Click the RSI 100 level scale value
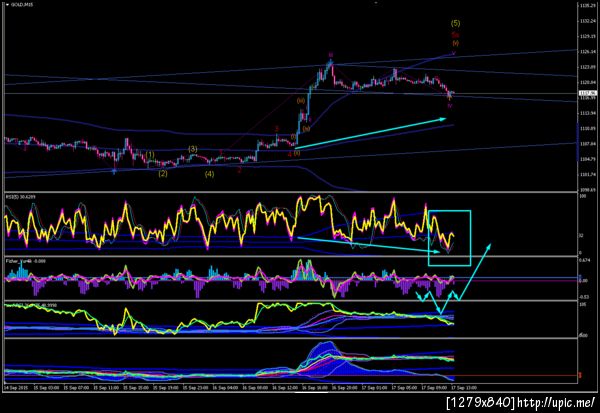 [583, 196]
